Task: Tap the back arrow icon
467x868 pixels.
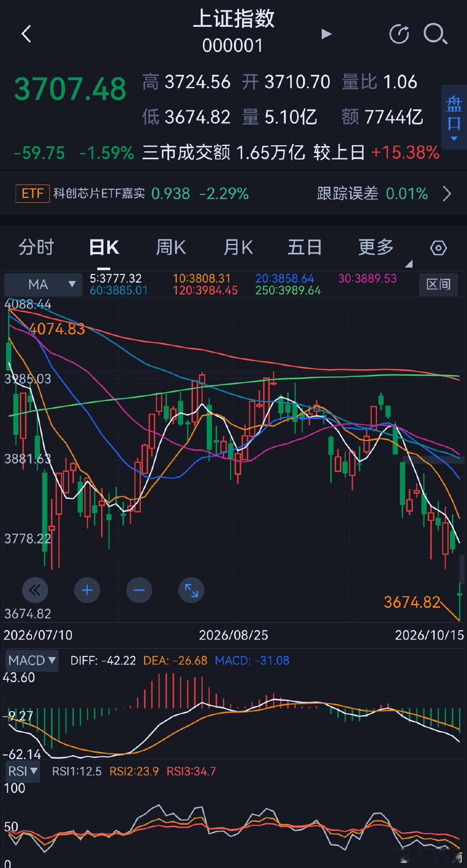Action: coord(26,34)
